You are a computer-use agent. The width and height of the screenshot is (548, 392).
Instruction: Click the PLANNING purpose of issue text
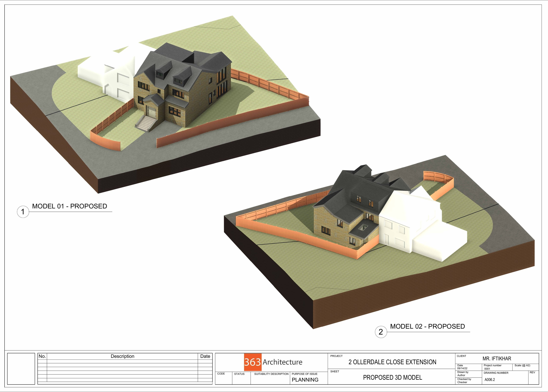pos(305,380)
